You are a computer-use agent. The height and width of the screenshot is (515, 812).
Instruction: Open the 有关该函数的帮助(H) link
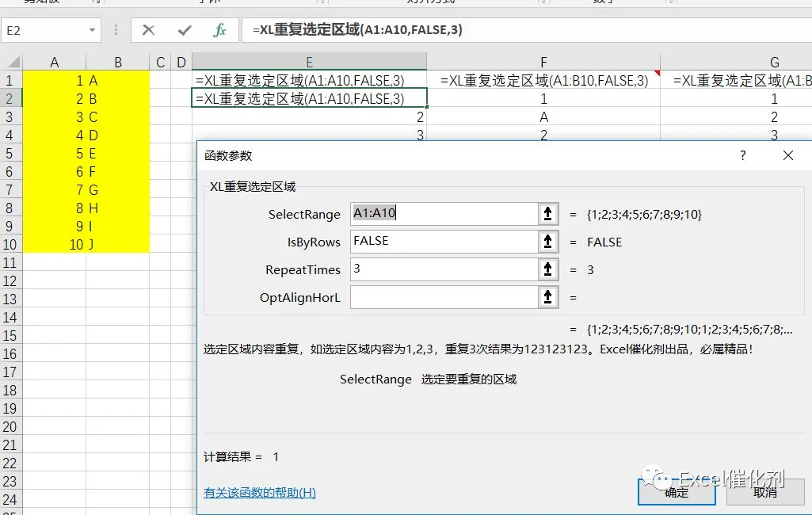(x=260, y=492)
